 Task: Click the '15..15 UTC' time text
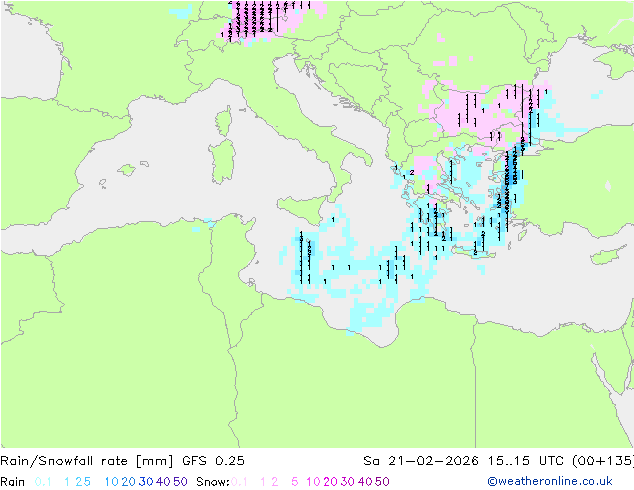(526, 461)
